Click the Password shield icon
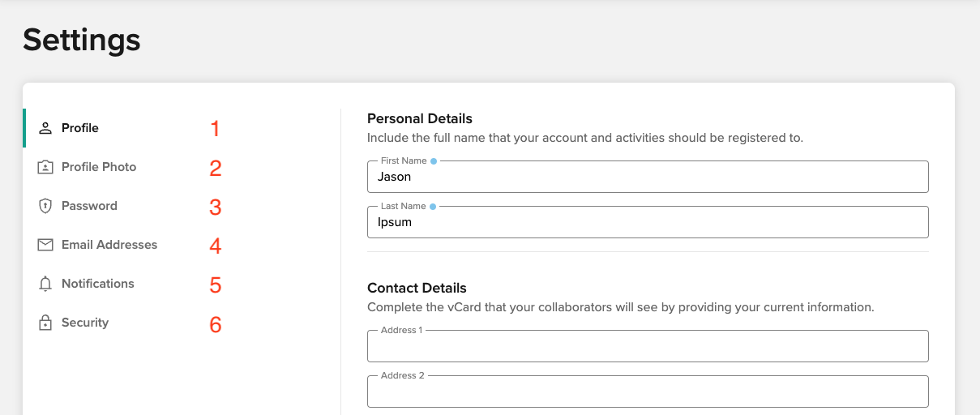Screen dimensions: 980x415 pos(45,206)
